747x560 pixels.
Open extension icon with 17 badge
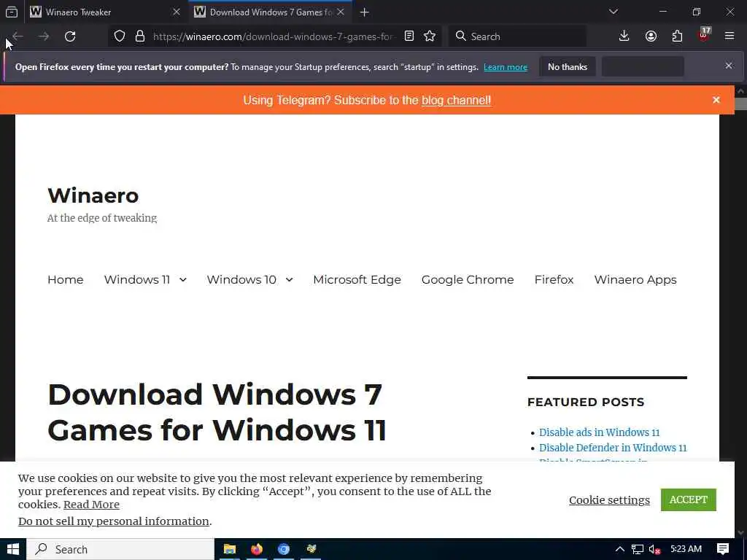click(704, 35)
